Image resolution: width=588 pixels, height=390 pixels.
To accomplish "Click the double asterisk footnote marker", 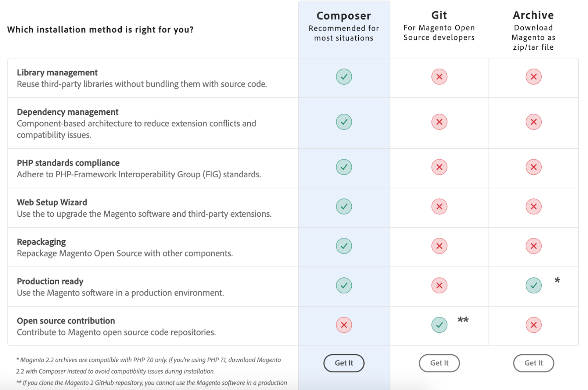I will (463, 320).
